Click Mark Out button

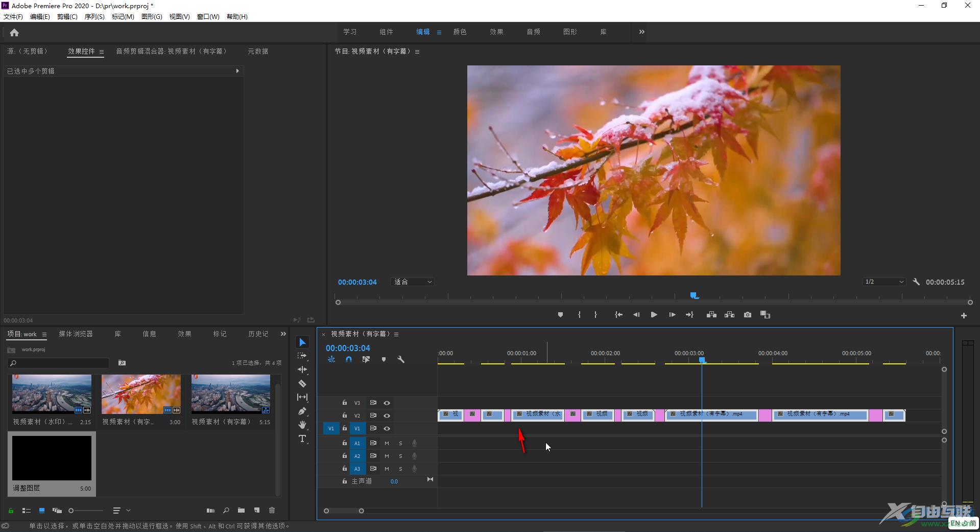[x=595, y=315]
